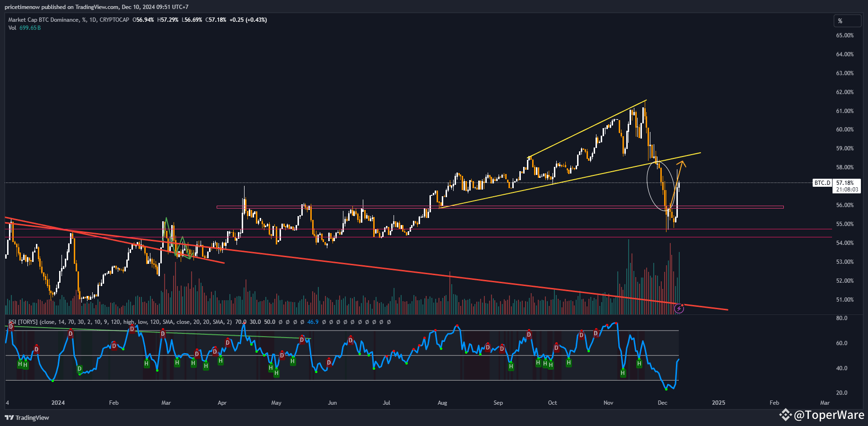The height and width of the screenshot is (426, 868).
Task: Click the low value 'L56.69%' in the legend
Action: [192, 20]
